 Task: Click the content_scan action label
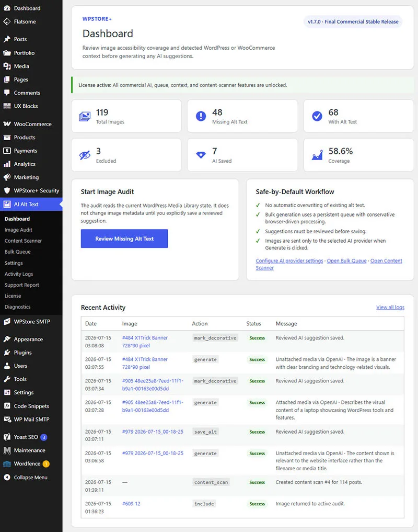coord(211,482)
